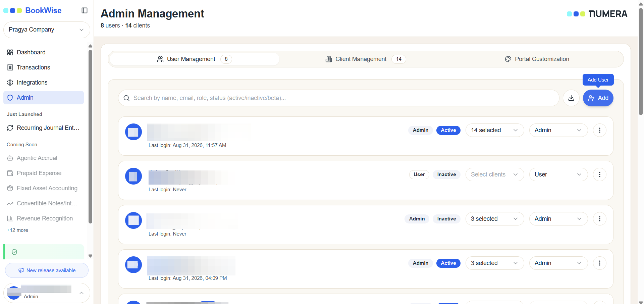Click the sidebar scrollbar up arrow

point(90,46)
